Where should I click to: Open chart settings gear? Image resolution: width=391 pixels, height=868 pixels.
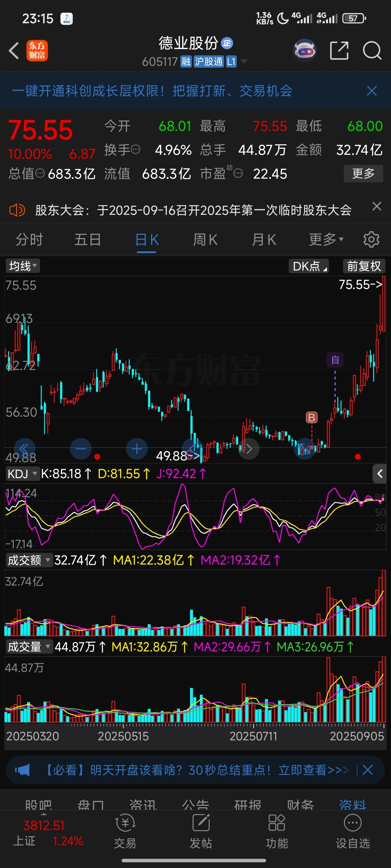[371, 239]
